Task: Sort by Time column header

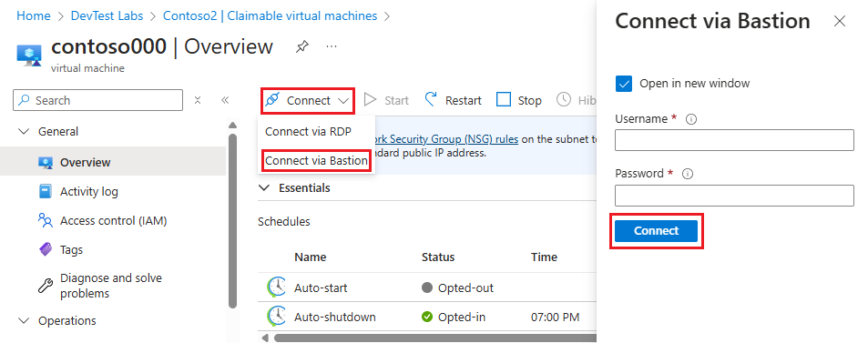Action: click(544, 257)
